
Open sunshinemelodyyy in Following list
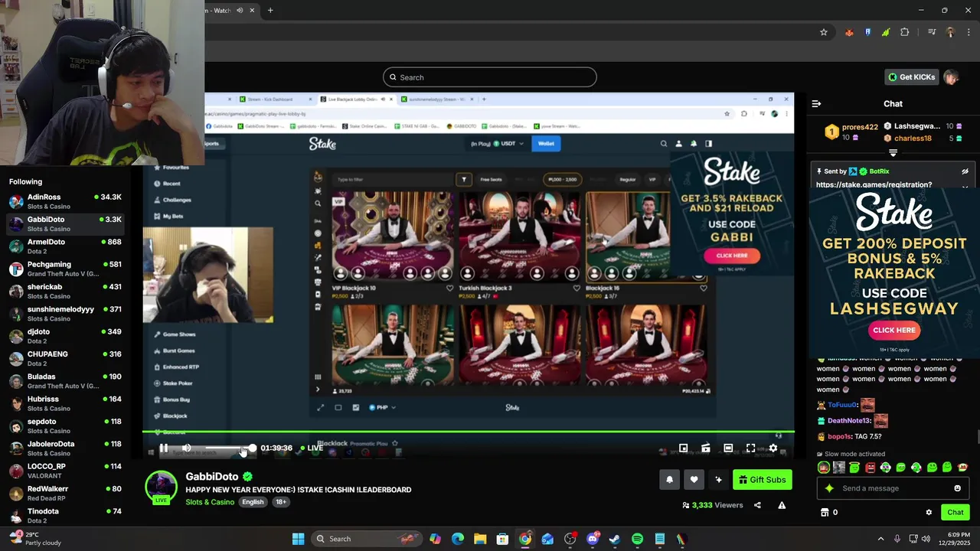click(65, 314)
